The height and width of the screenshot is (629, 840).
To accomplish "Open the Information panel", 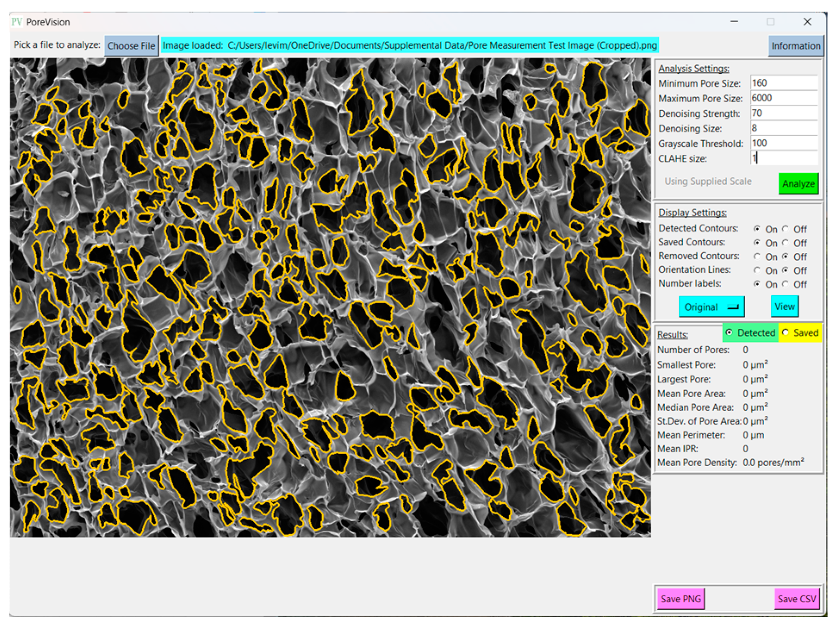I will (795, 46).
